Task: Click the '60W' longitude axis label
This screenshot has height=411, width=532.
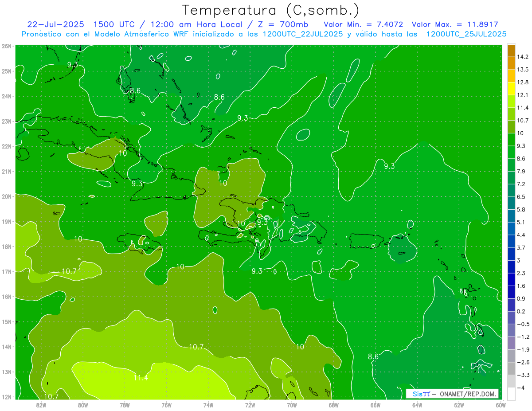Action: click(501, 404)
